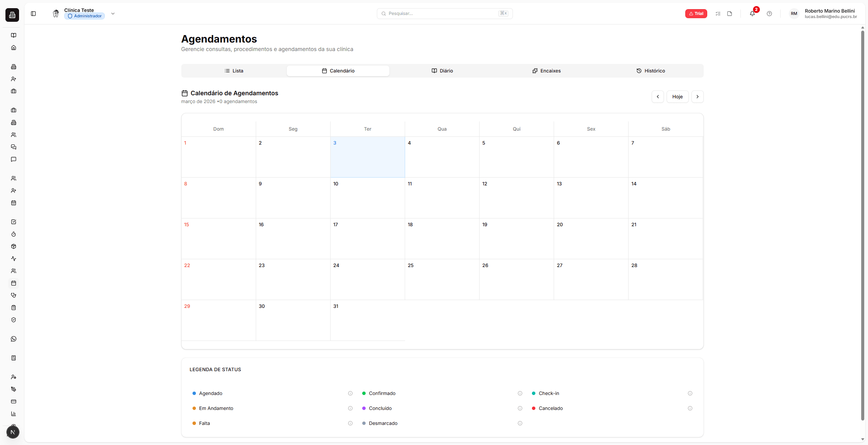This screenshot has height=445, width=868.
Task: Advance to next month with right chevron
Action: [x=698, y=97]
